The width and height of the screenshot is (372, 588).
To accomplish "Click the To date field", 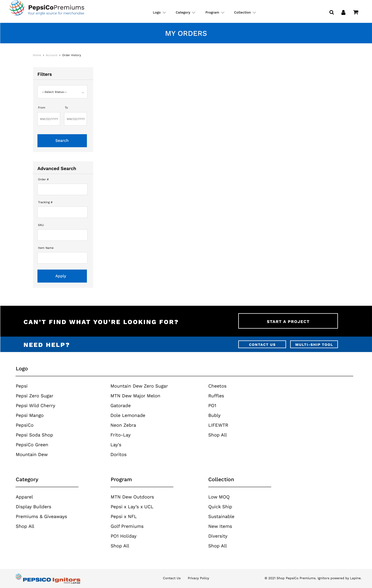I will 75,119.
